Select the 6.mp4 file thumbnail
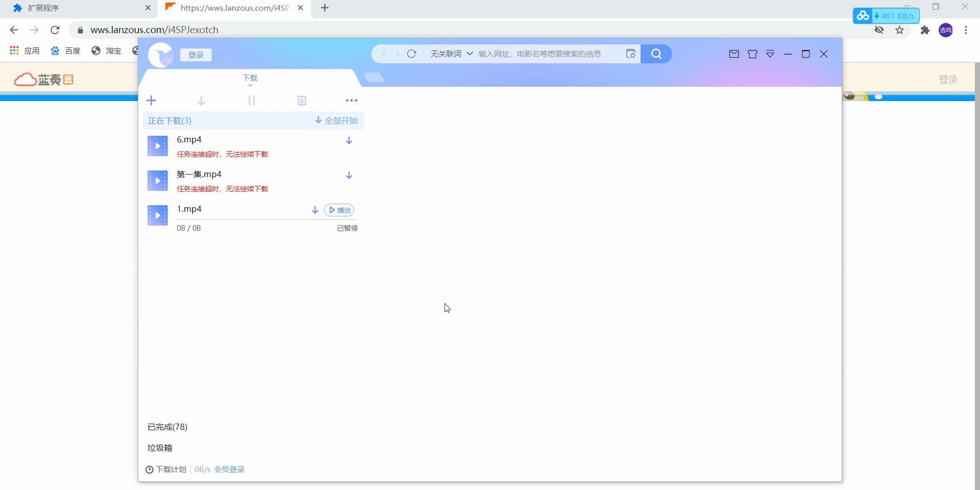980x490 pixels. coord(158,146)
